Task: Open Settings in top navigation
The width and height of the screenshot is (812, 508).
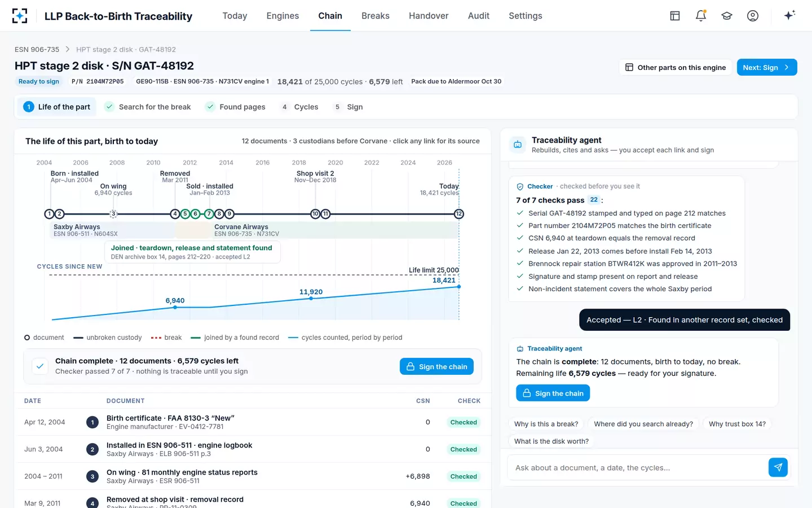Action: coord(526,16)
